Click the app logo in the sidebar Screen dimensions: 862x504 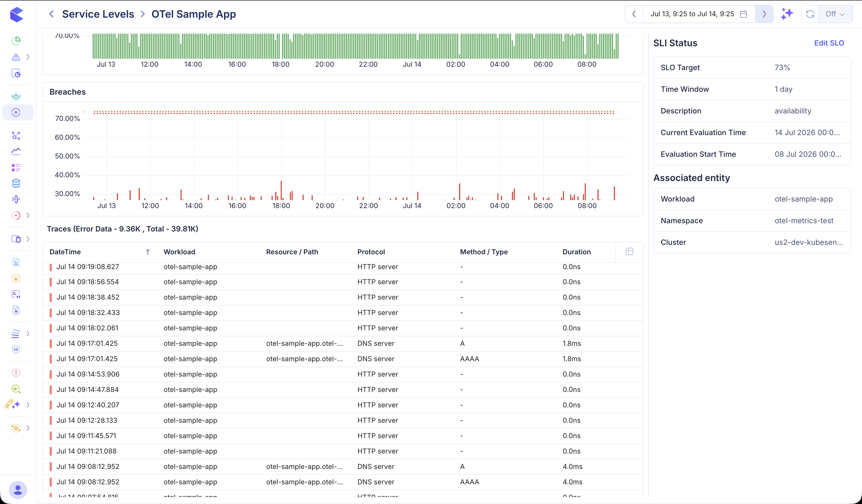click(17, 14)
